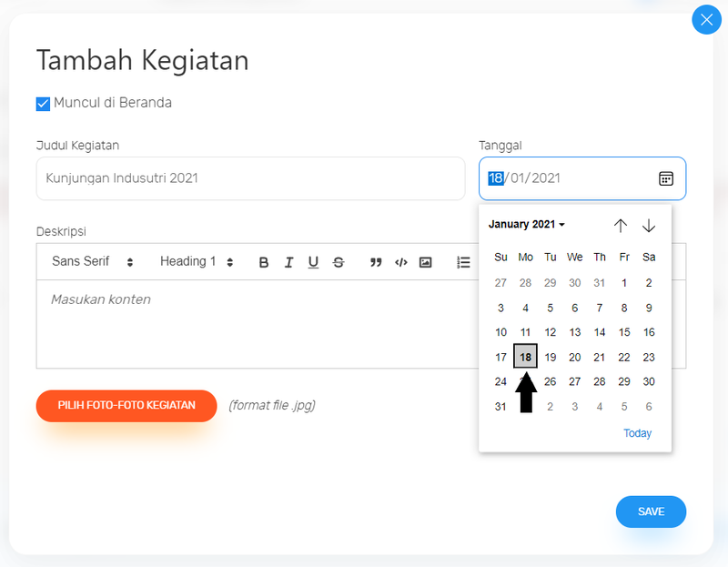This screenshot has width=728, height=567.
Task: Open the Heading 1 style dropdown
Action: pos(197,261)
